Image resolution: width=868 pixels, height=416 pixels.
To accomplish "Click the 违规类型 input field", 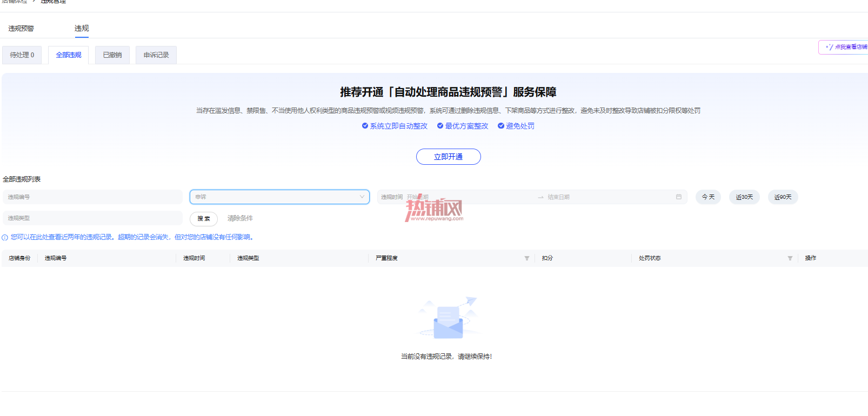I will (92, 218).
